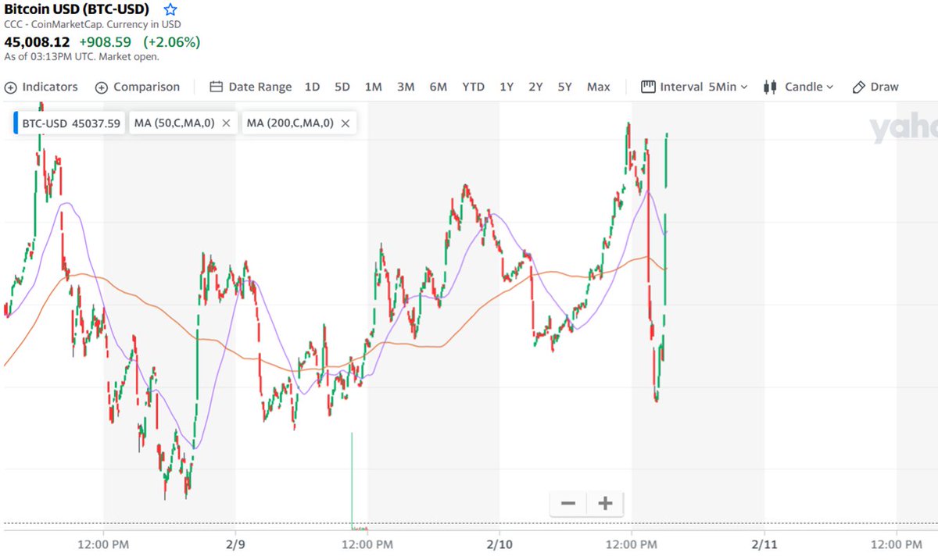938x560 pixels.
Task: Select the Max time range
Action: [599, 87]
